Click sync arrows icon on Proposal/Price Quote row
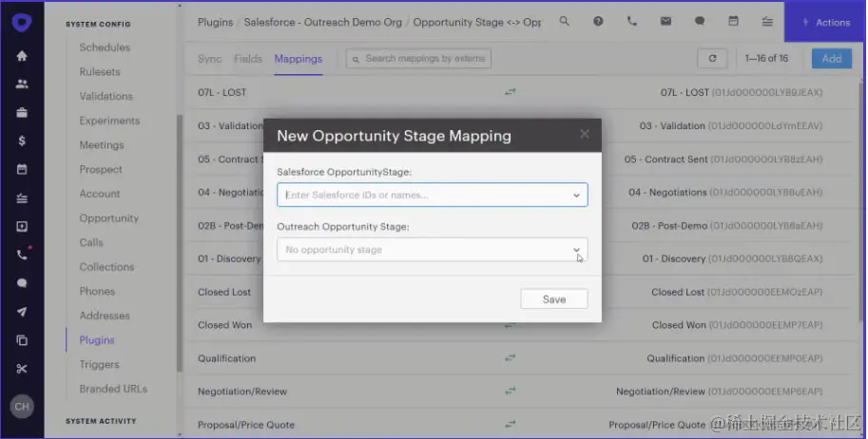The width and height of the screenshot is (868, 439). pyautogui.click(x=510, y=425)
